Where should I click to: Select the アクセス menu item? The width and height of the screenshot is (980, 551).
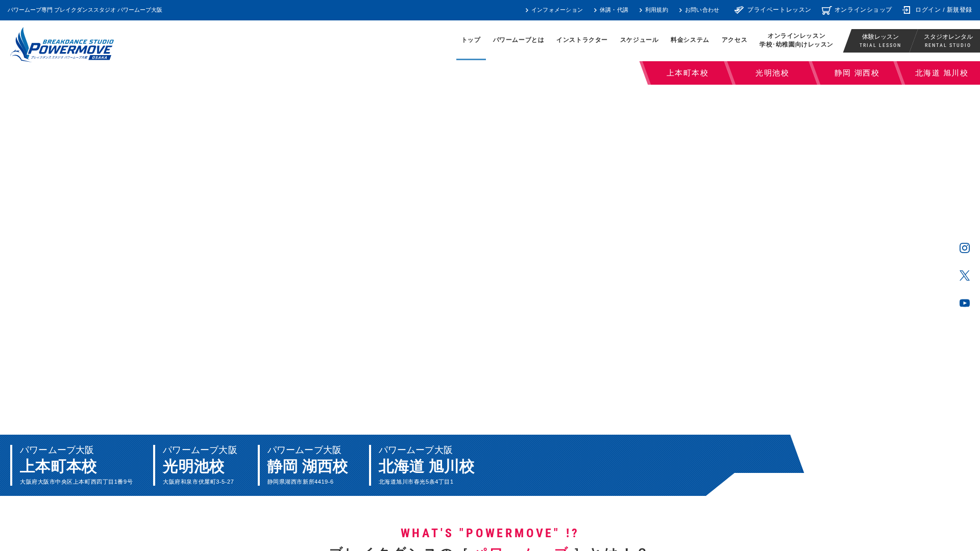pos(734,40)
